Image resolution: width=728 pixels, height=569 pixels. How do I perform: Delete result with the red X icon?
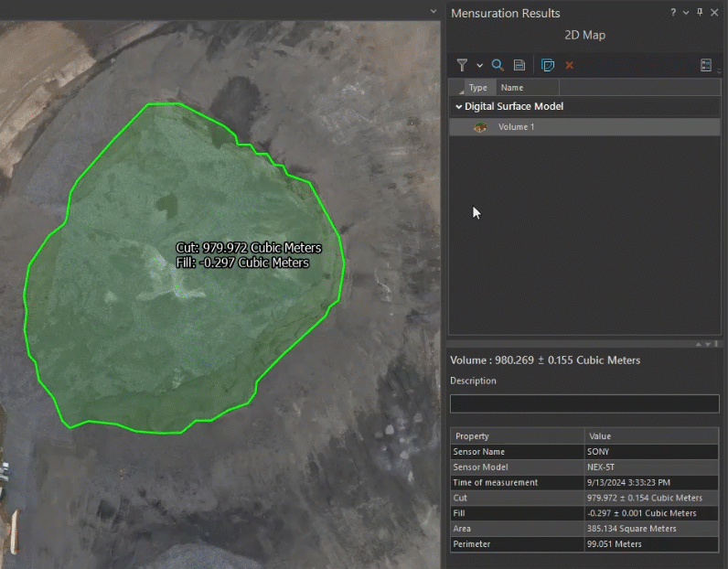pyautogui.click(x=569, y=65)
